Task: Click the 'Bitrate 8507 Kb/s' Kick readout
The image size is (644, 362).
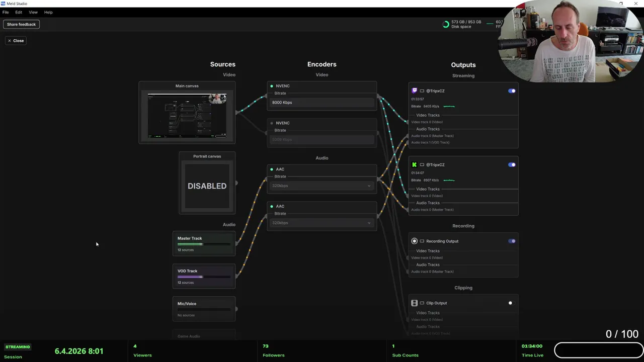Action: [x=425, y=180]
